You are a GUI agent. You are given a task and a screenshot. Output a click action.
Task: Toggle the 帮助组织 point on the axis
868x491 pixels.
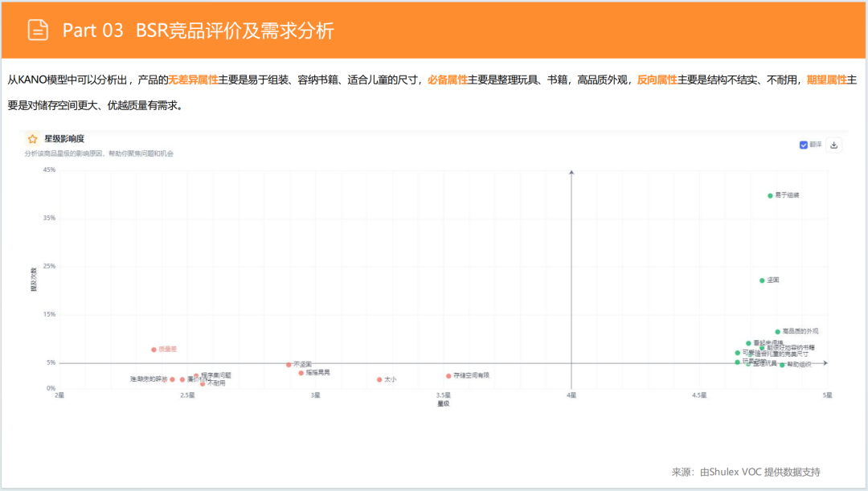point(782,364)
